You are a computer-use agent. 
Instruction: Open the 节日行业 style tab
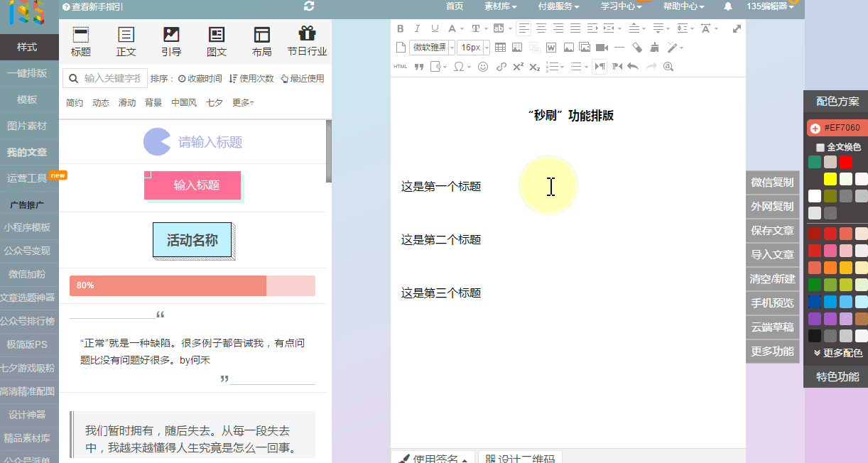point(307,42)
